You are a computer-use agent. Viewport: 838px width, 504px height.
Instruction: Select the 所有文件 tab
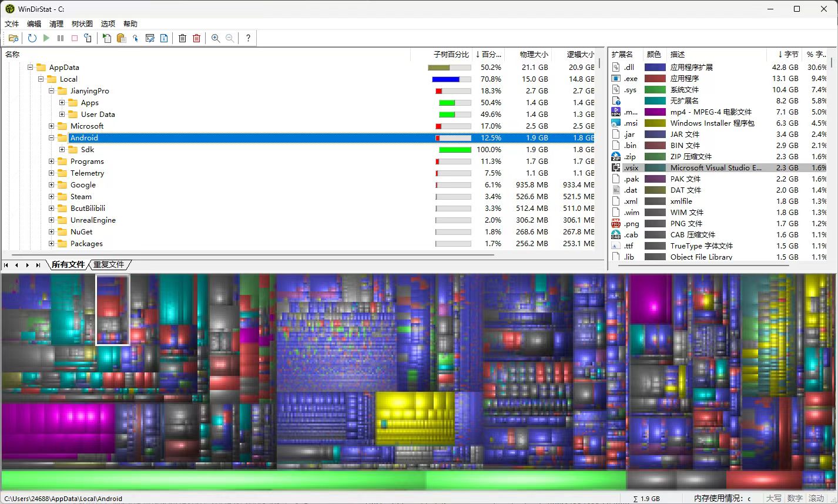pyautogui.click(x=68, y=265)
